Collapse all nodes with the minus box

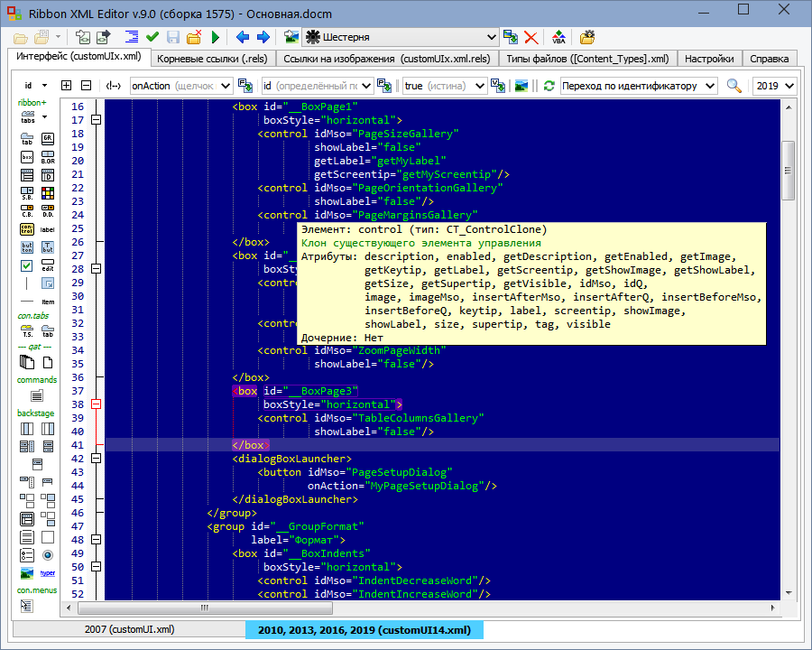pos(87,85)
